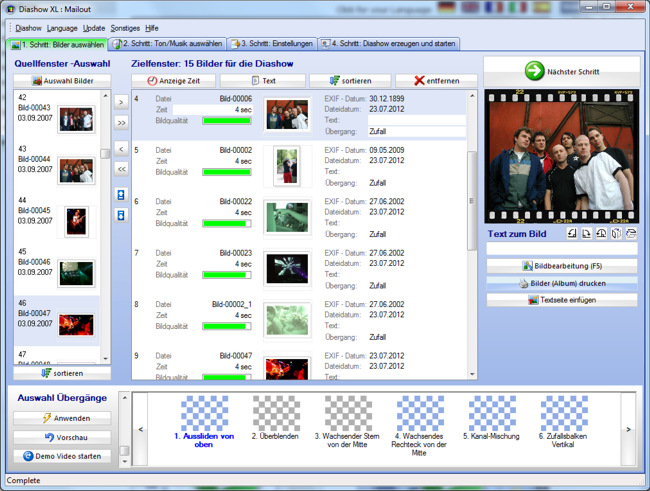
Task: Select Bild-00045 thumbnail in Quellfenster
Action: 76,222
